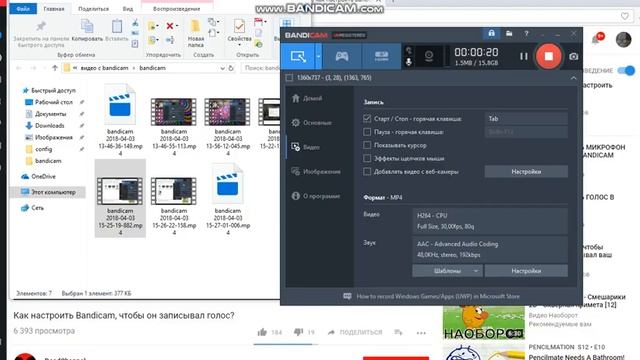Select Bandicam screen recording mode icon

[x=298, y=56]
